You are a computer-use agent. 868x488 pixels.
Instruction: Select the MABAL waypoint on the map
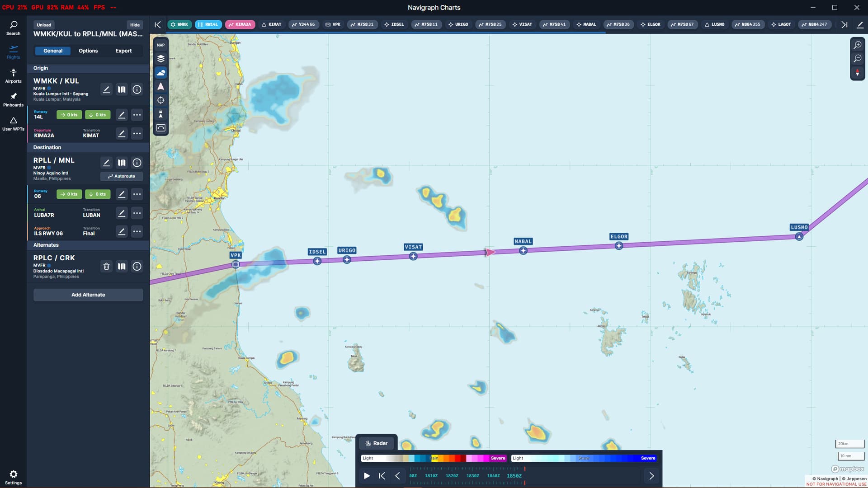click(x=523, y=250)
